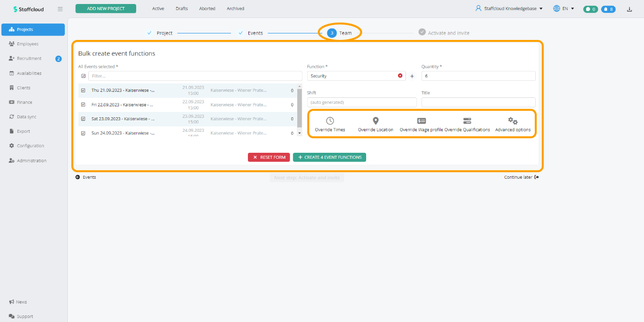
Task: Open the Function Security combo box
Action: pos(356,76)
